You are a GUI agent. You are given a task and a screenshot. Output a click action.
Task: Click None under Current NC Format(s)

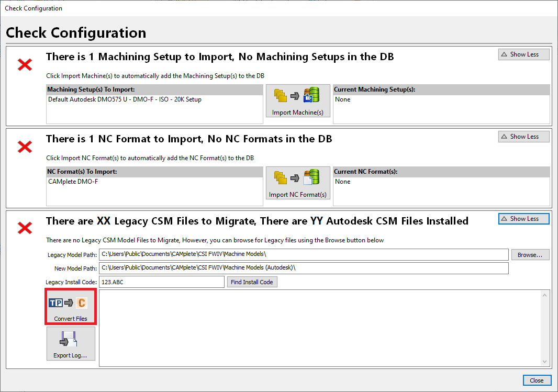343,182
